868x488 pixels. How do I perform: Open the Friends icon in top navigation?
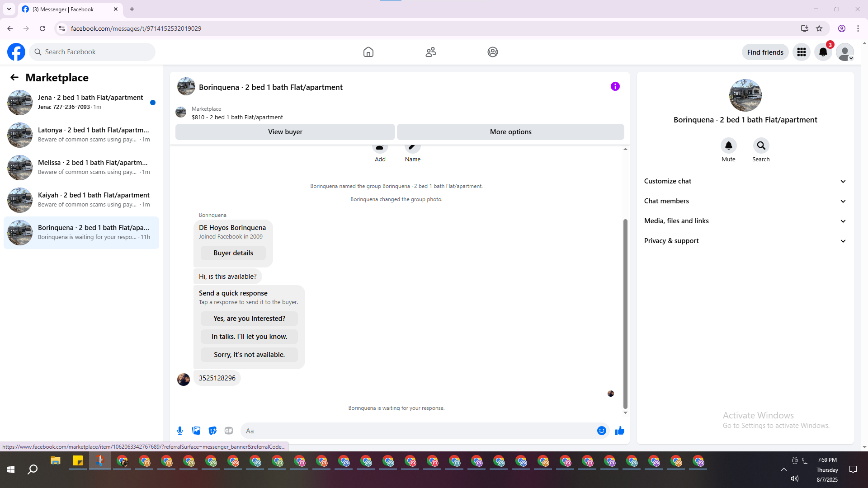tap(431, 52)
